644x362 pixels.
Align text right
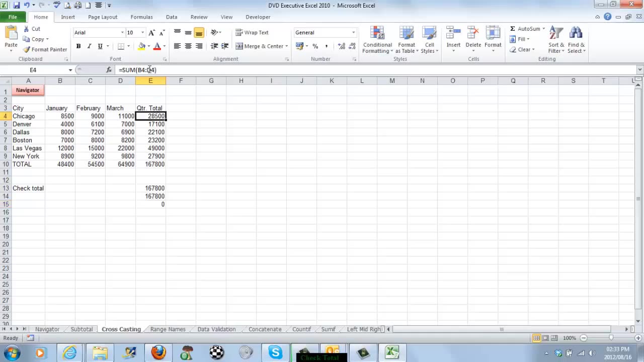pos(199,46)
